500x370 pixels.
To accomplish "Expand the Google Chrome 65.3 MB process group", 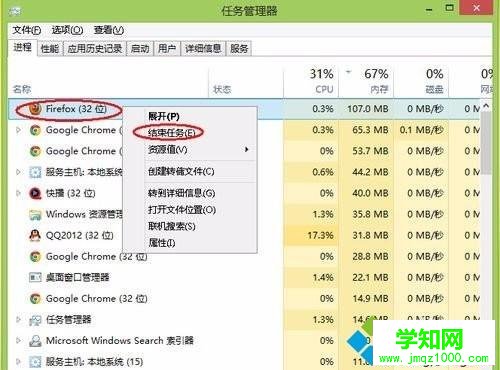I will pos(19,130).
